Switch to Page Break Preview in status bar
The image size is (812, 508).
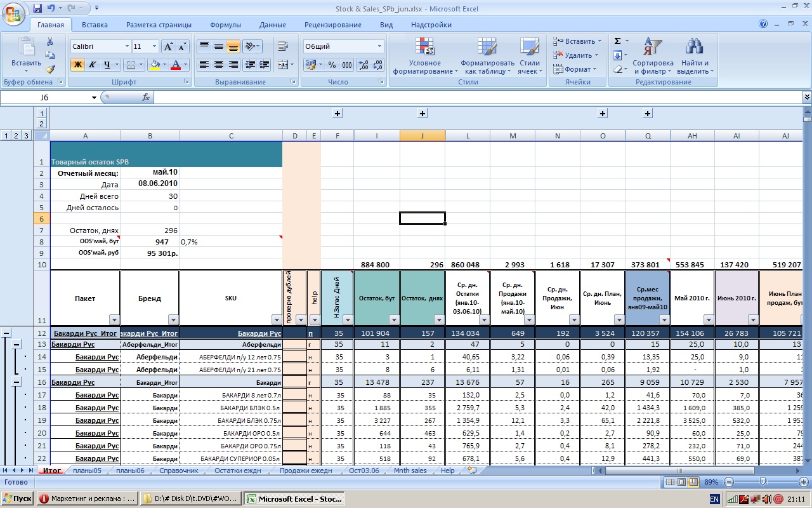[x=694, y=482]
